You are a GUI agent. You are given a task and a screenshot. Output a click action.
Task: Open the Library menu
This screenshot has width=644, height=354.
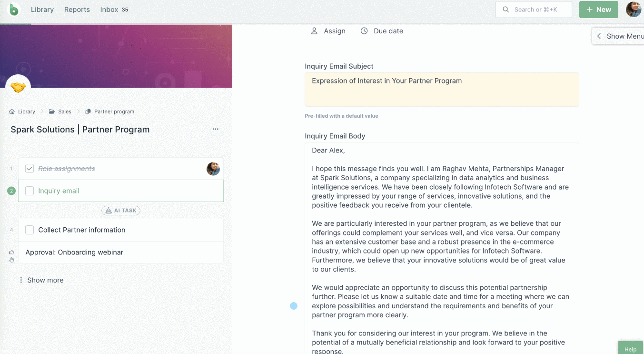click(x=42, y=10)
